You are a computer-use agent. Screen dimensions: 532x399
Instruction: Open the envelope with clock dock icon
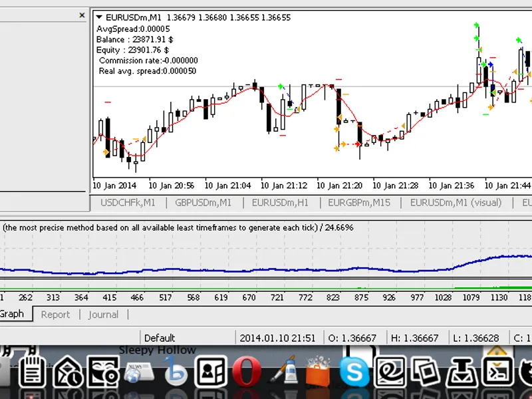pyautogui.click(x=68, y=372)
